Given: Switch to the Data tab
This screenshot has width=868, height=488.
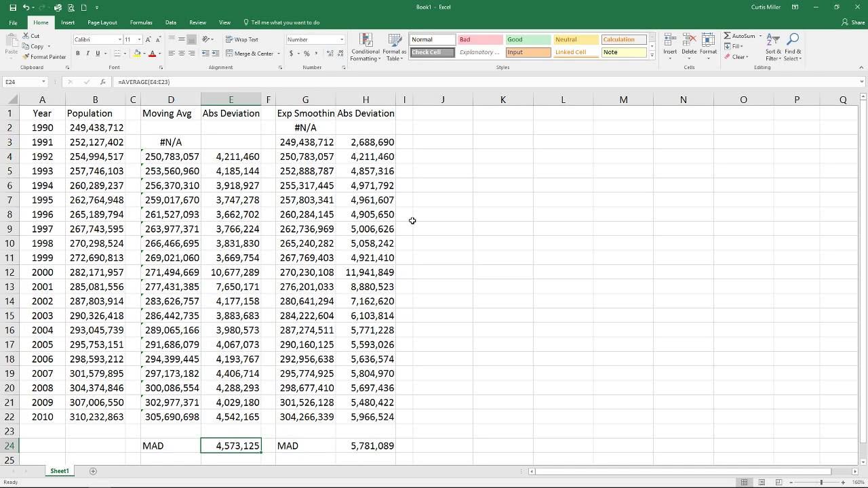Looking at the screenshot, I should pos(171,22).
